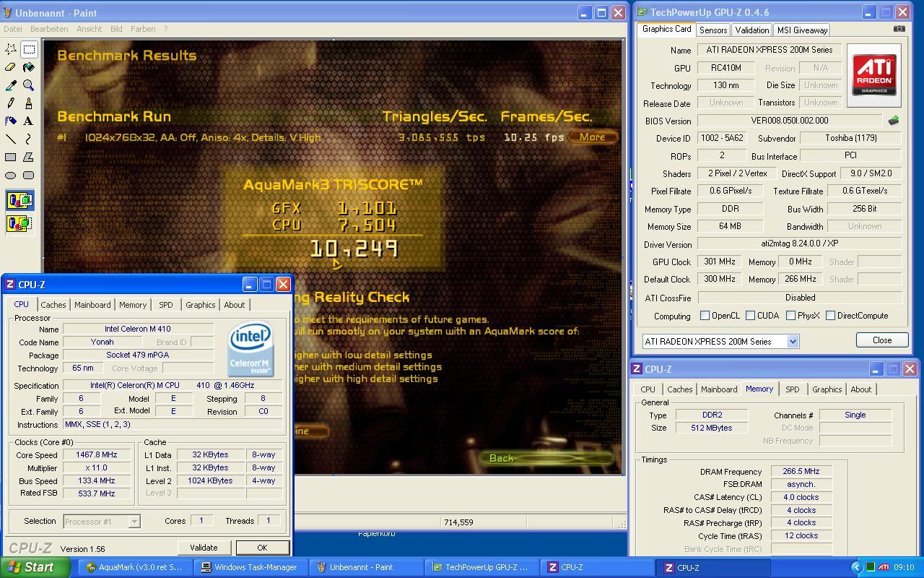Select the Polygon shape tool

click(29, 157)
